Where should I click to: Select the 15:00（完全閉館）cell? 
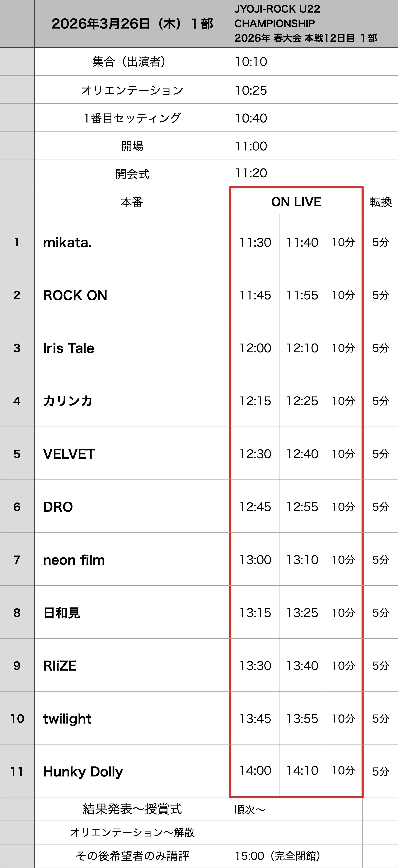tap(277, 856)
